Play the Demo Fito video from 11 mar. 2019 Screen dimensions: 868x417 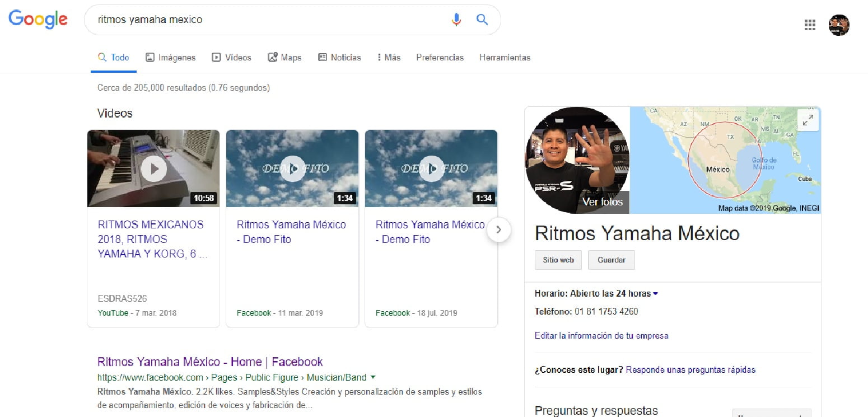click(x=292, y=168)
